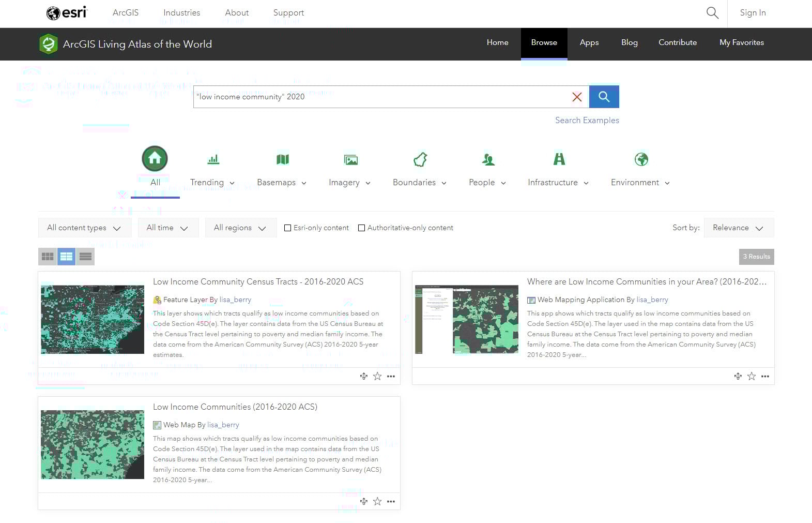The image size is (812, 523).
Task: Clear the search text with red X
Action: pos(577,97)
